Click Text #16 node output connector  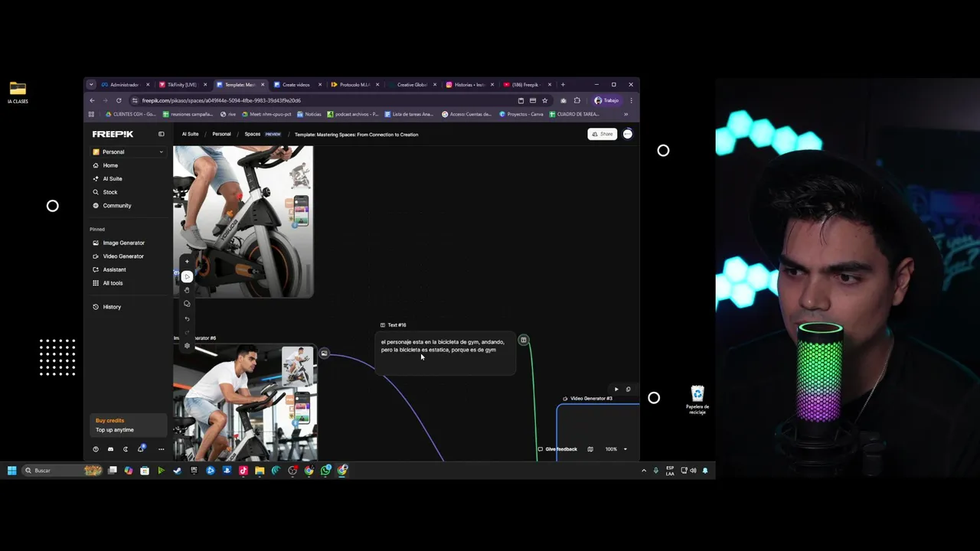tap(524, 340)
